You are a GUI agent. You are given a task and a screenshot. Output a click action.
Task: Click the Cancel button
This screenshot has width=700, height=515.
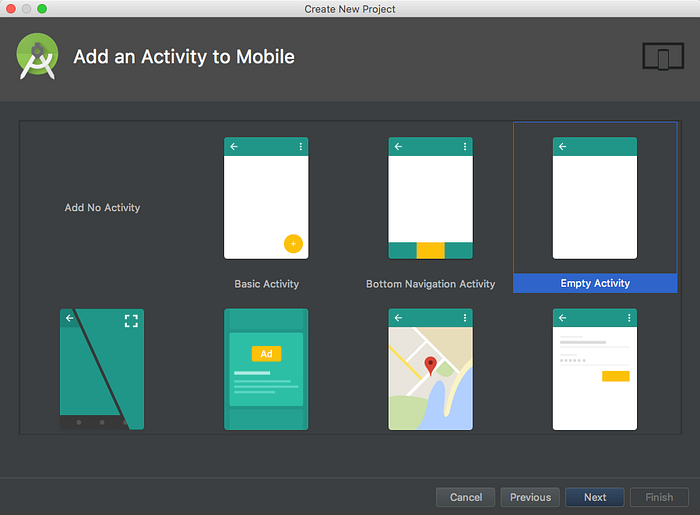click(466, 497)
